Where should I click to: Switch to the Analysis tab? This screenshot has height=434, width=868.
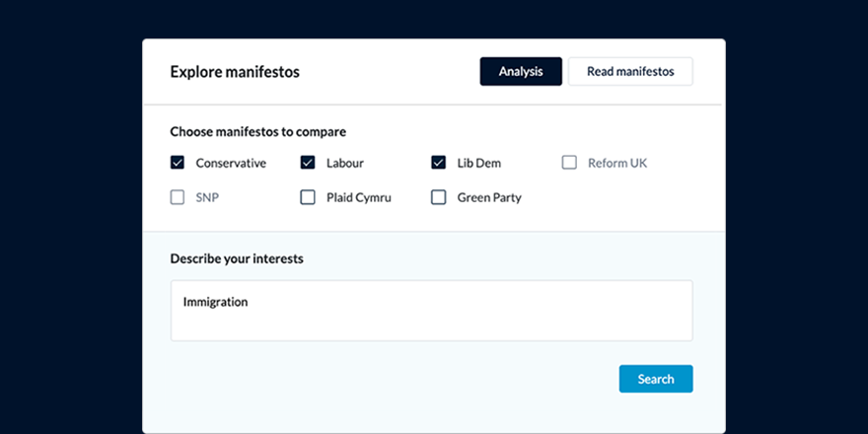point(521,72)
